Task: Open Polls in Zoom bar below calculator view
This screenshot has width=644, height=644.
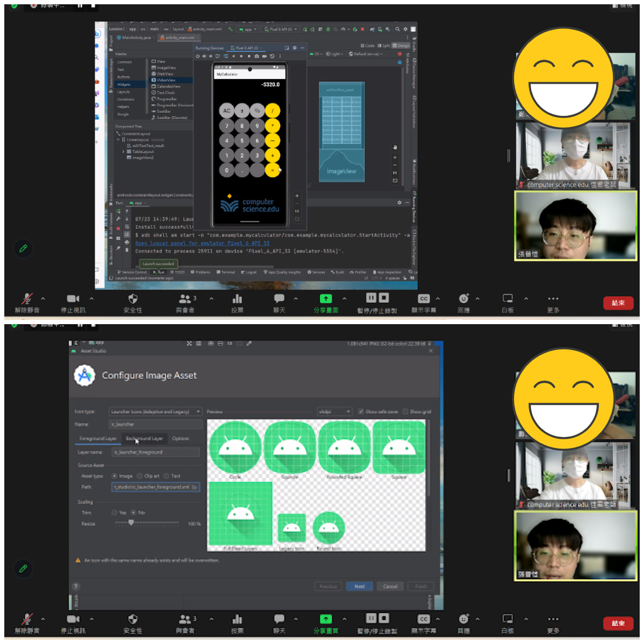Action: [237, 303]
